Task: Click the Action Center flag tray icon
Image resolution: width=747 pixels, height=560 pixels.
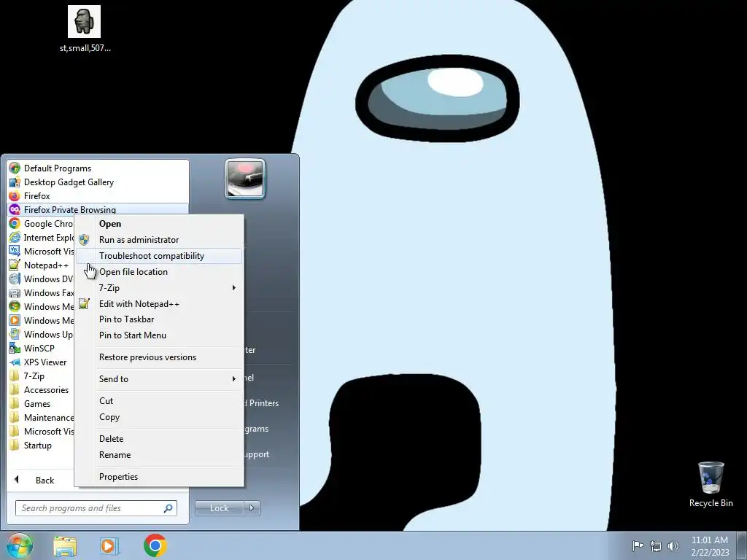Action: pos(638,545)
